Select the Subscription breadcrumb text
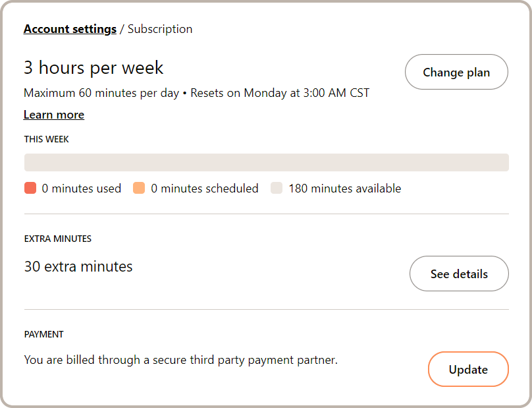Image resolution: width=532 pixels, height=408 pixels. pyautogui.click(x=160, y=29)
